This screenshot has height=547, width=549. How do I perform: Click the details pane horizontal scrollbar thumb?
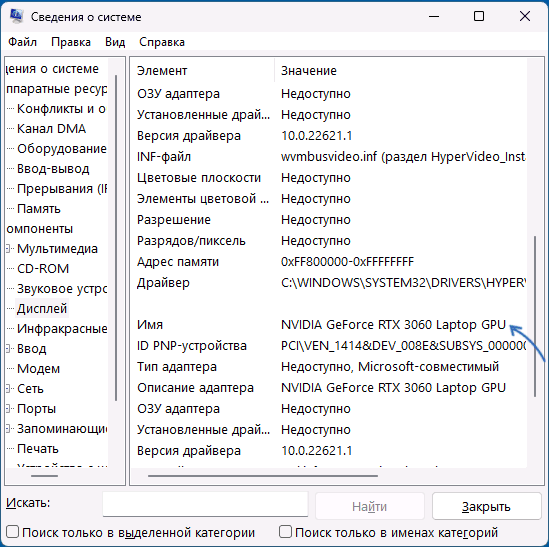click(x=263, y=476)
